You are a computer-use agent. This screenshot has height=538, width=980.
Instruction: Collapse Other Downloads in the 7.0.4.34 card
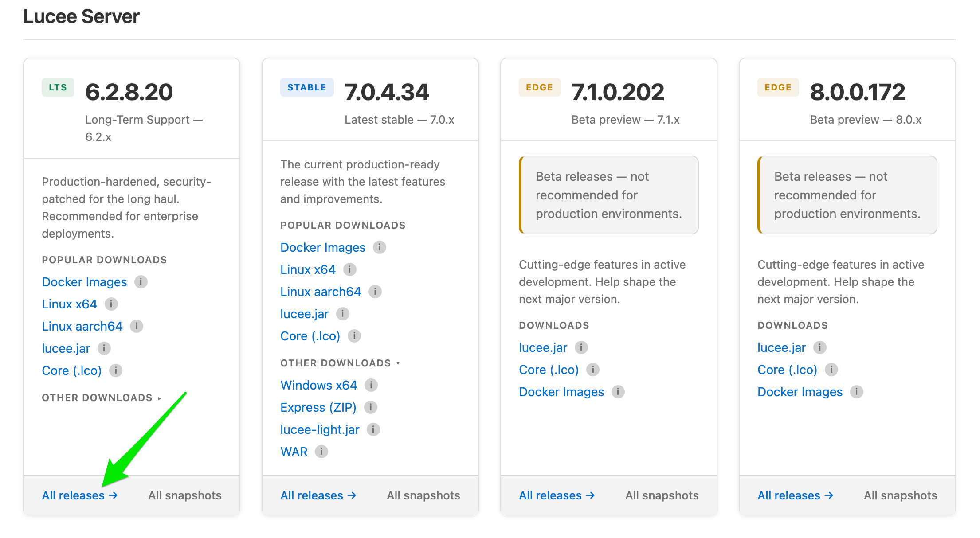click(x=340, y=363)
